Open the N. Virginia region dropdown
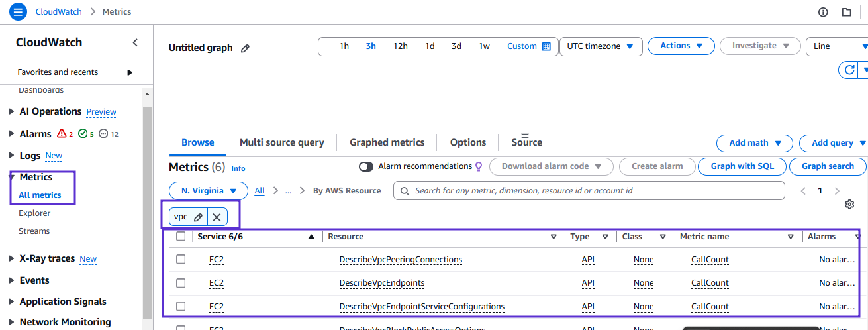Screen dimensions: 868x330 tap(209, 191)
